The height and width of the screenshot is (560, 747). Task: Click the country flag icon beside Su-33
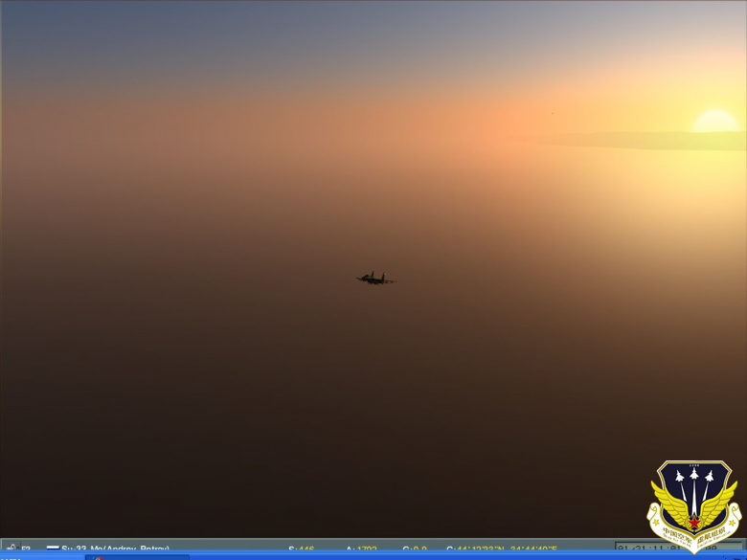click(53, 549)
